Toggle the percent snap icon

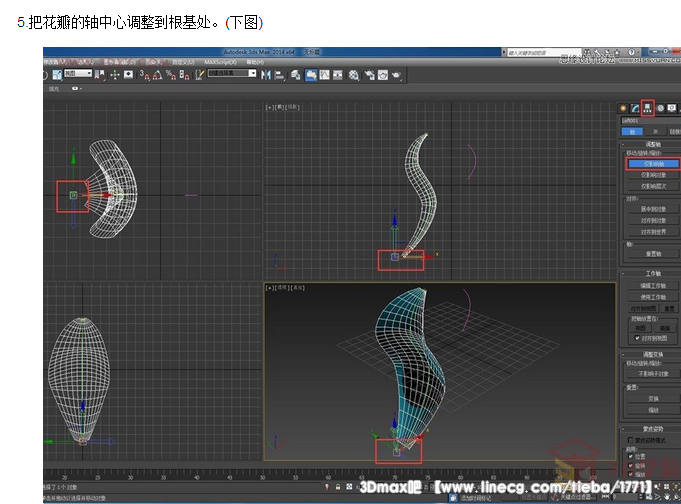click(x=171, y=75)
